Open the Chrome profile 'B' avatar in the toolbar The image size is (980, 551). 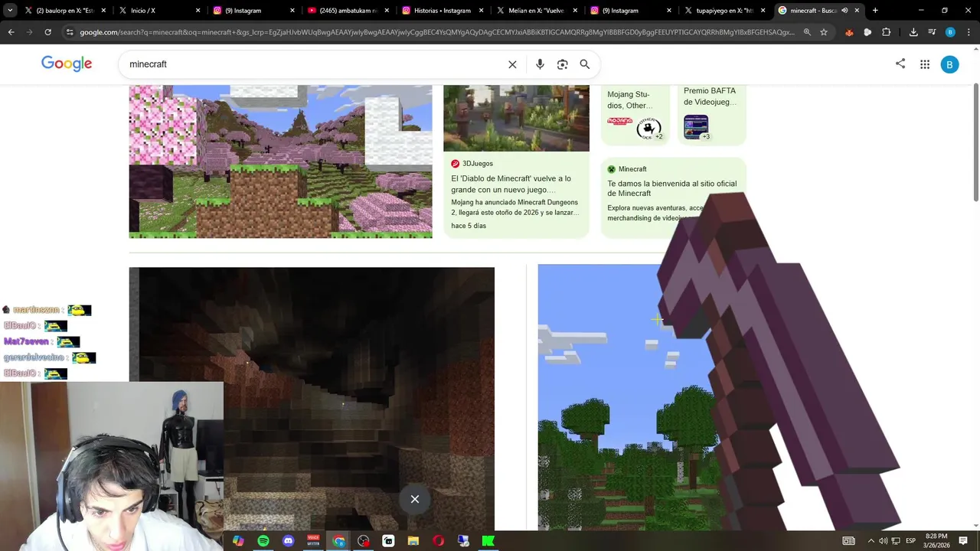(950, 32)
